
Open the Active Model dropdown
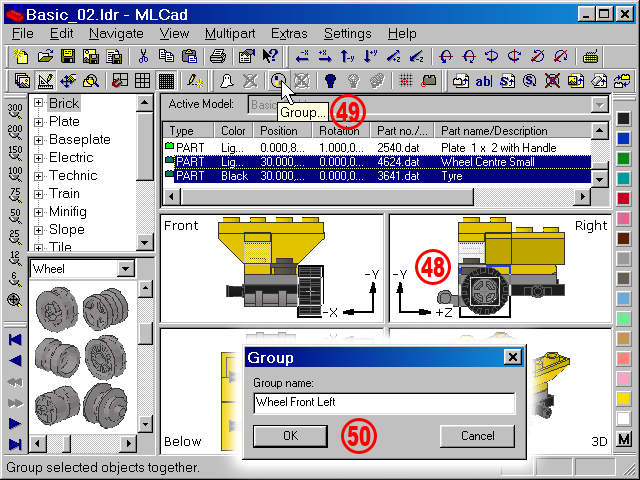pos(599,105)
